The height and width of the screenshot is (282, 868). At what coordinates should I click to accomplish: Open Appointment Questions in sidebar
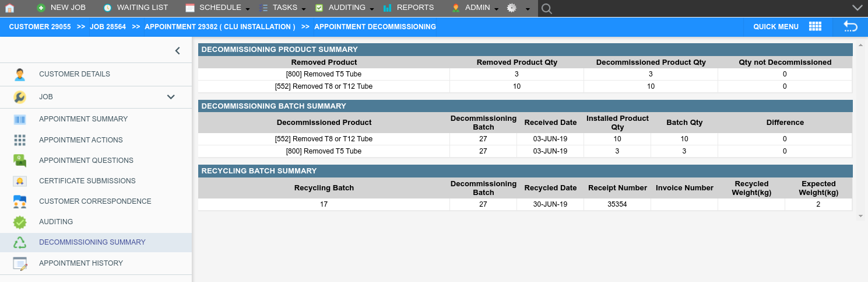(x=86, y=161)
